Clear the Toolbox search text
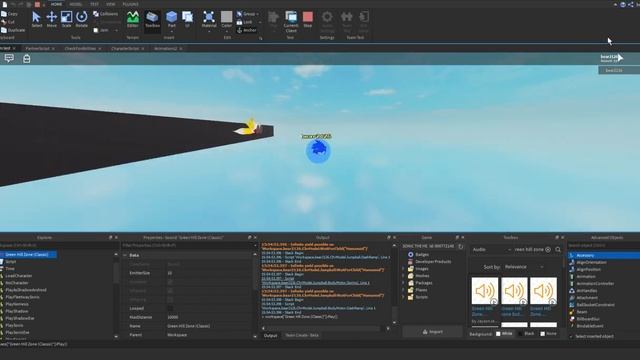This screenshot has width=640, height=360. 548,249
